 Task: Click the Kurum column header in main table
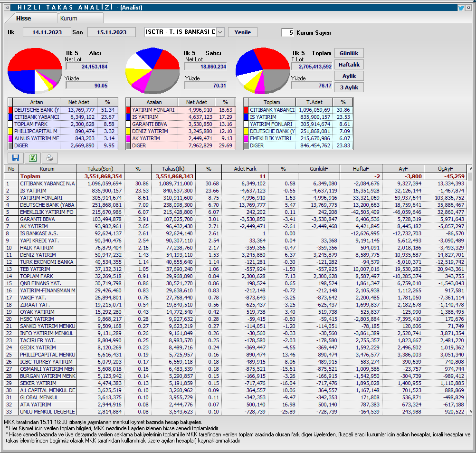pyautogui.click(x=47, y=169)
